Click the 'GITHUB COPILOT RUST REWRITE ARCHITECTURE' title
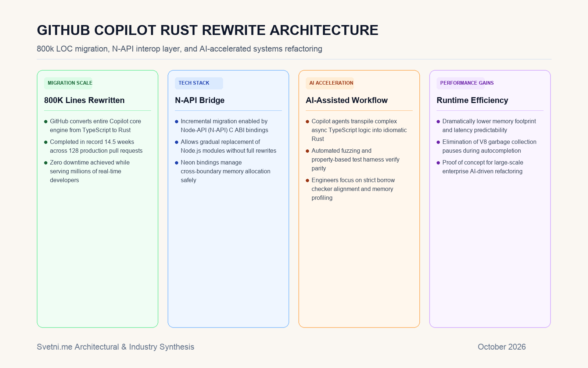The image size is (588, 368). pos(208,30)
